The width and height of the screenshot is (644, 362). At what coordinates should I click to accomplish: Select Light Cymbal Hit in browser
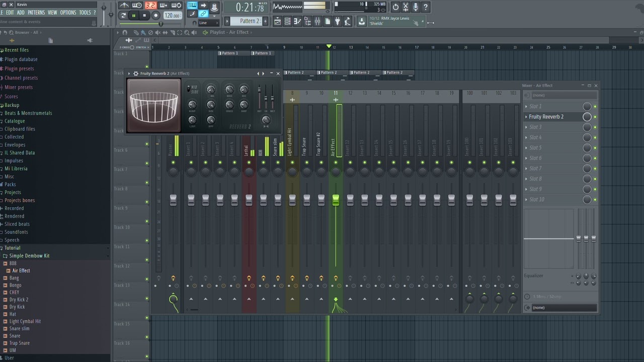25,321
